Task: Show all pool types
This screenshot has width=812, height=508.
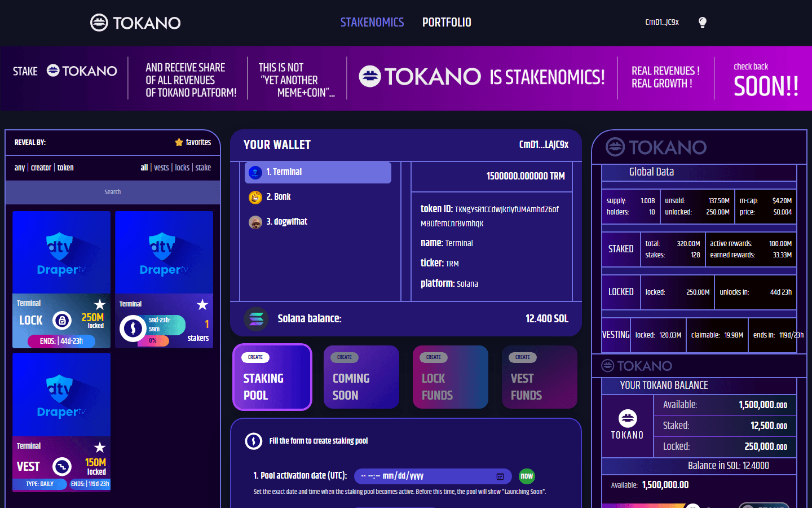Action: click(x=144, y=168)
